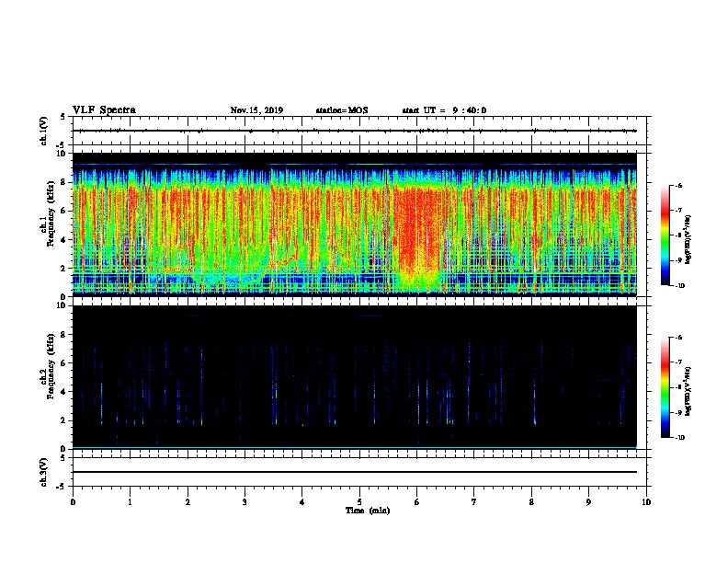The image size is (728, 563).
Task: Click time-axis tick label "9"
Action: click(x=588, y=502)
